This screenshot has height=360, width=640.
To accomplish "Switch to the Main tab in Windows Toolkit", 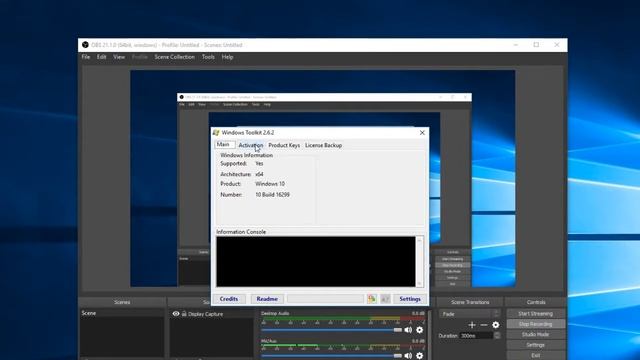I will click(225, 144).
